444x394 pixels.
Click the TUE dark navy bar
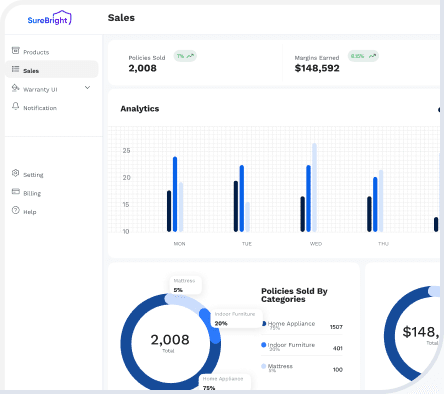point(236,206)
